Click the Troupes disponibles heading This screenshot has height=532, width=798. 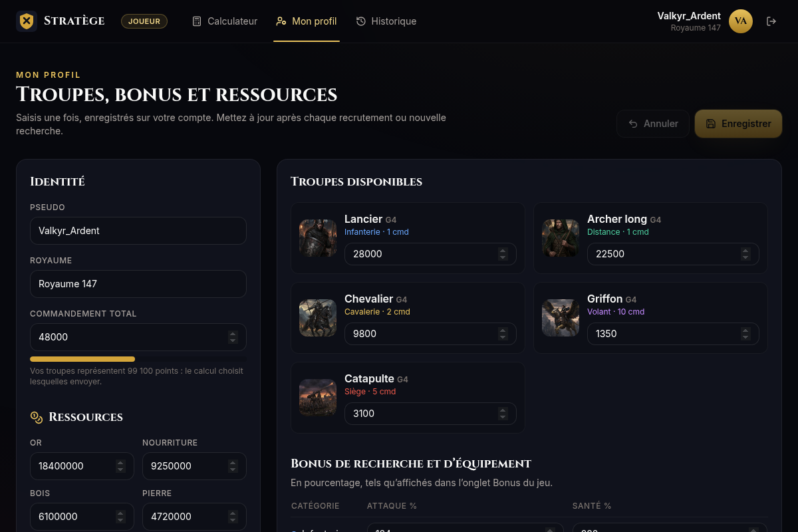(x=356, y=182)
